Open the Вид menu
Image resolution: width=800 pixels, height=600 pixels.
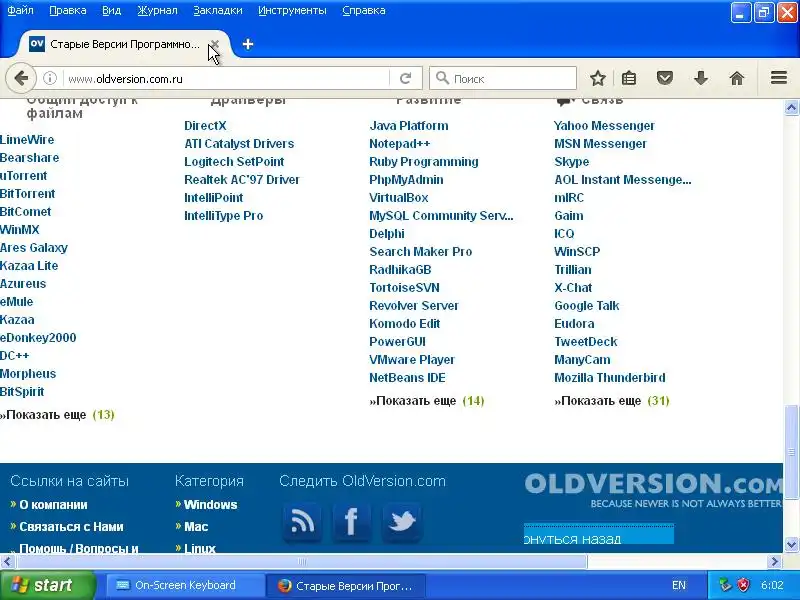[111, 10]
